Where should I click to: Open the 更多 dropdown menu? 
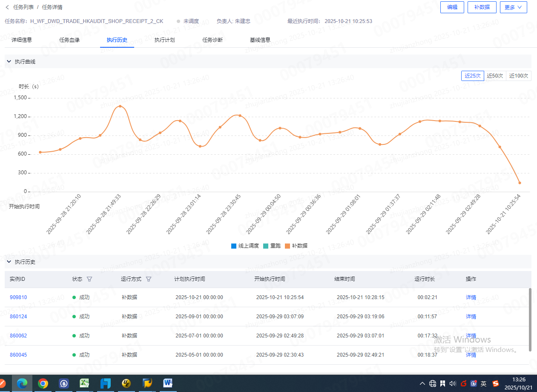tap(513, 7)
